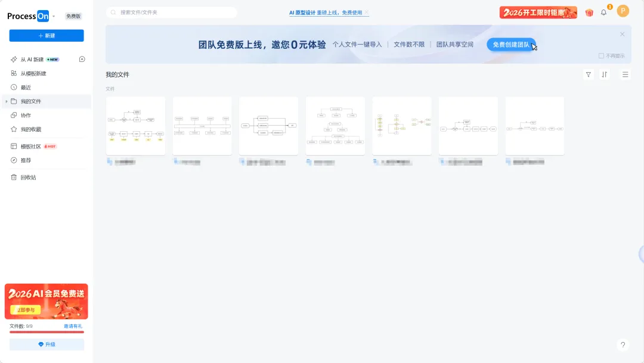Open 最近 recent files
Image resolution: width=644 pixels, height=363 pixels.
[x=26, y=88]
